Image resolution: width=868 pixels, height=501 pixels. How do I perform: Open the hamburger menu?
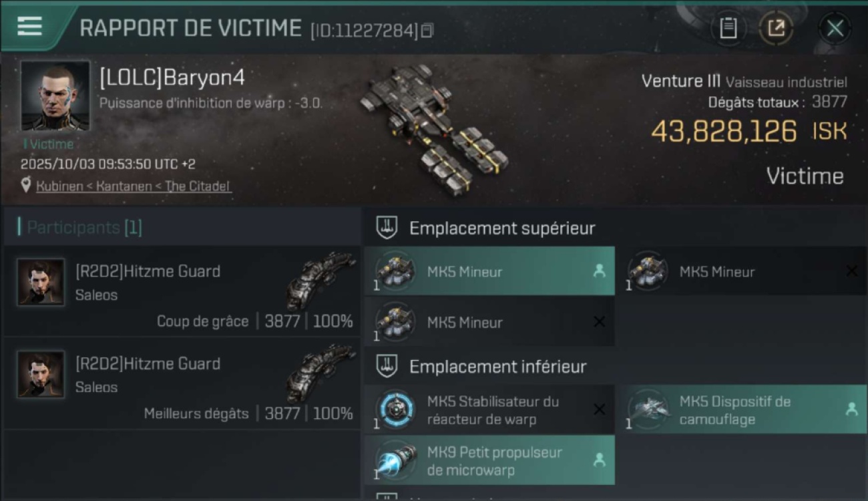tap(30, 27)
